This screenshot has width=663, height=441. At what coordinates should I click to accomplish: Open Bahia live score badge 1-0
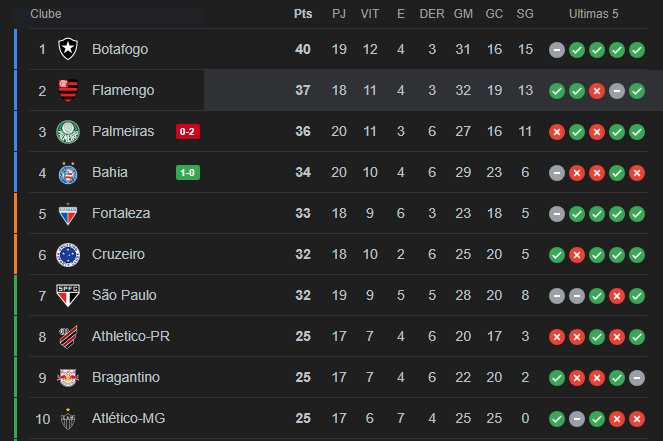pyautogui.click(x=188, y=173)
